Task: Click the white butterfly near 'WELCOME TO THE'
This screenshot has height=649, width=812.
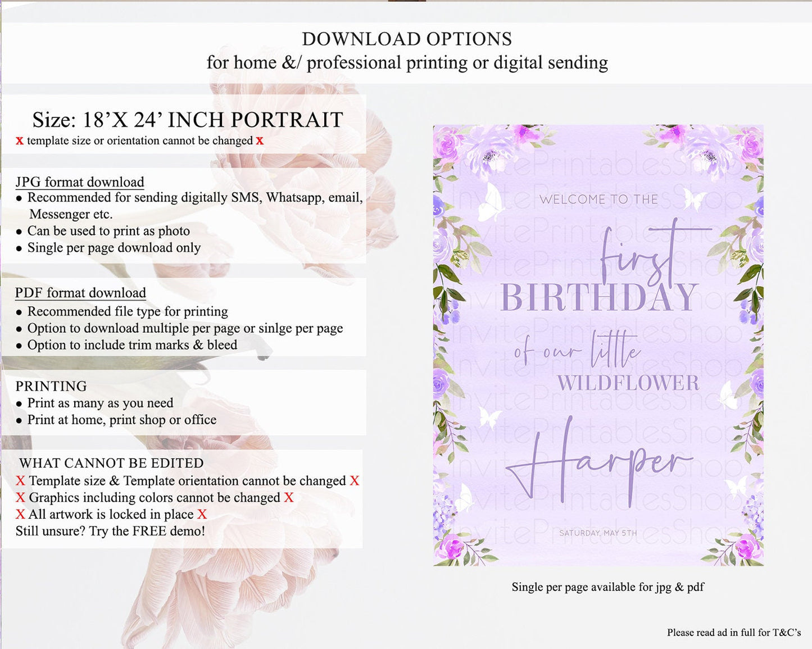Action: (x=693, y=199)
